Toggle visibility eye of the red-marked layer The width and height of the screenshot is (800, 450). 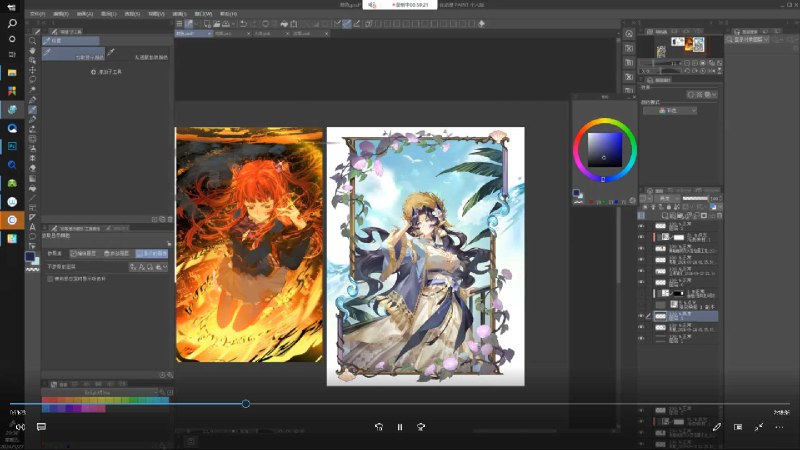click(x=641, y=237)
